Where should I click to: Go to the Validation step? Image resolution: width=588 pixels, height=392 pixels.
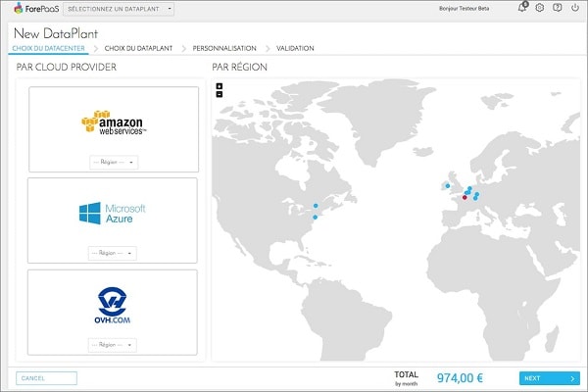[x=295, y=48]
